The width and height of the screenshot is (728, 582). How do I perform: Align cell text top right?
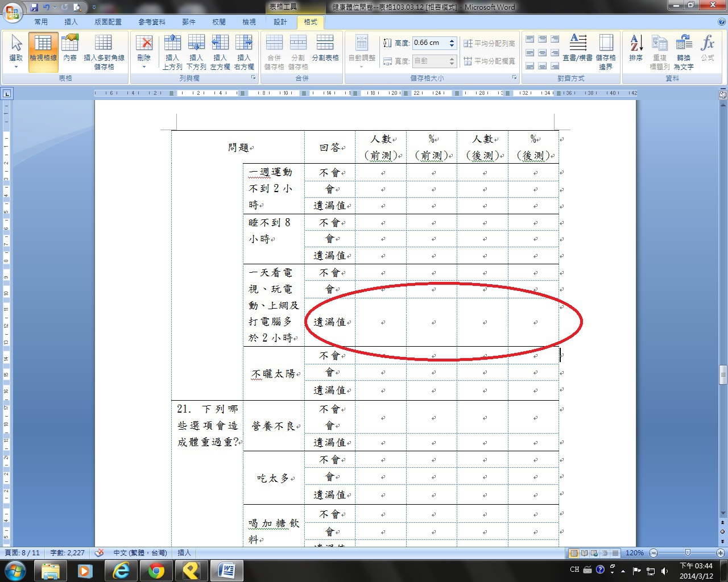click(x=555, y=39)
